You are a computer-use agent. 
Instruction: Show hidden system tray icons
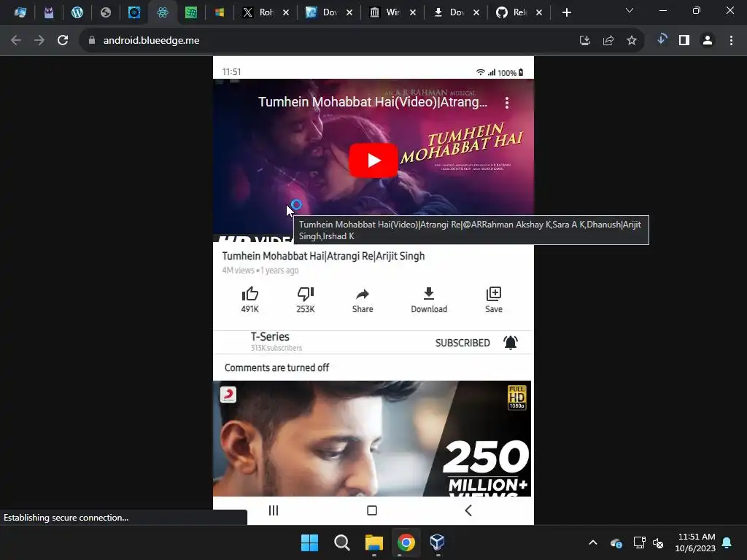click(593, 542)
